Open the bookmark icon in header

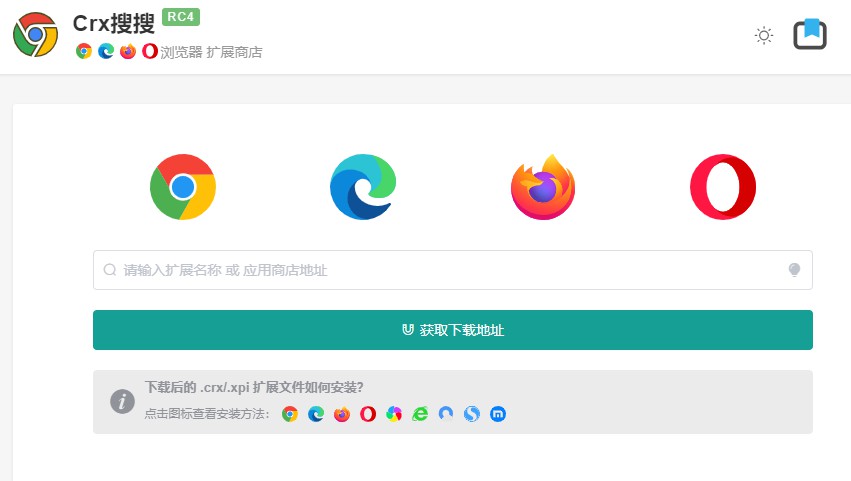(810, 35)
